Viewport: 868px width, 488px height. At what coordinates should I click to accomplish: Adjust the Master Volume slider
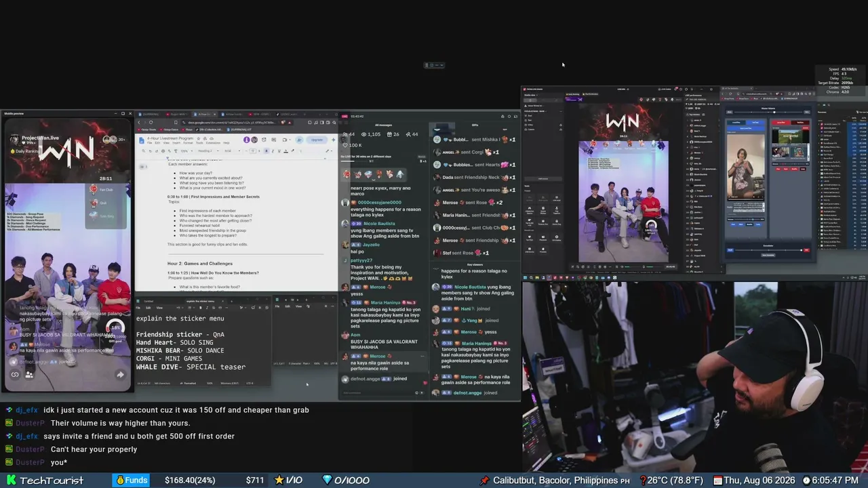pyautogui.click(x=768, y=113)
